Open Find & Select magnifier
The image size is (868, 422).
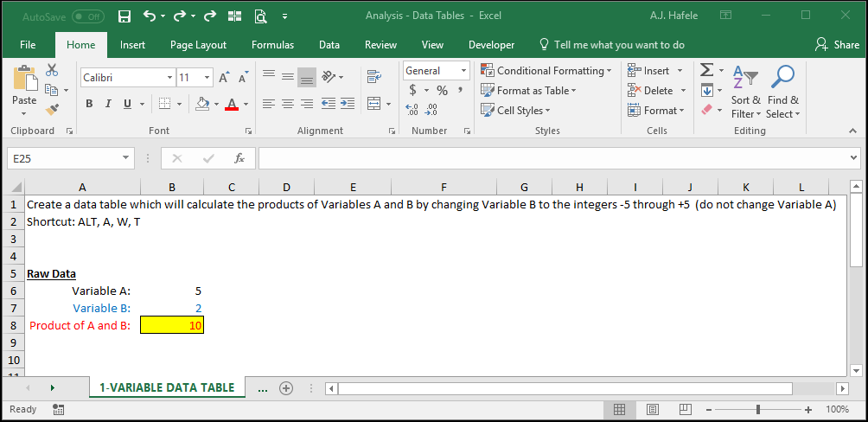(782, 77)
